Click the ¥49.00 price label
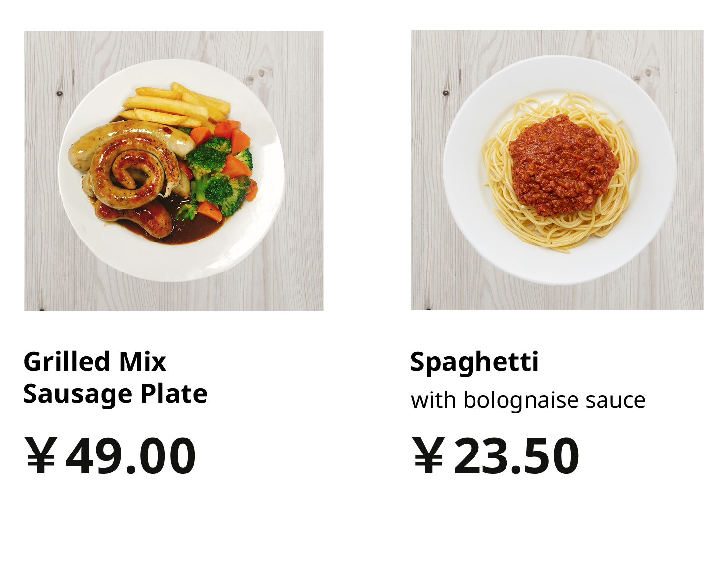Screen dimensions: 728x574 point(111,456)
